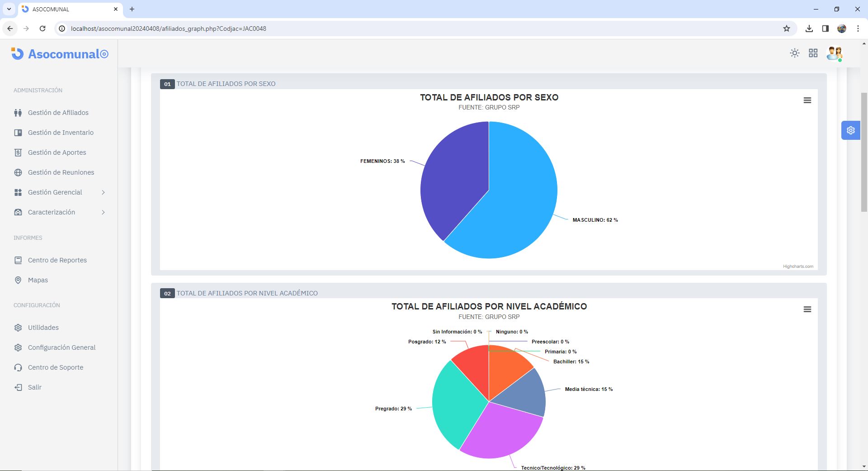Click the Salir logout icon
The width and height of the screenshot is (868, 471).
click(x=18, y=387)
